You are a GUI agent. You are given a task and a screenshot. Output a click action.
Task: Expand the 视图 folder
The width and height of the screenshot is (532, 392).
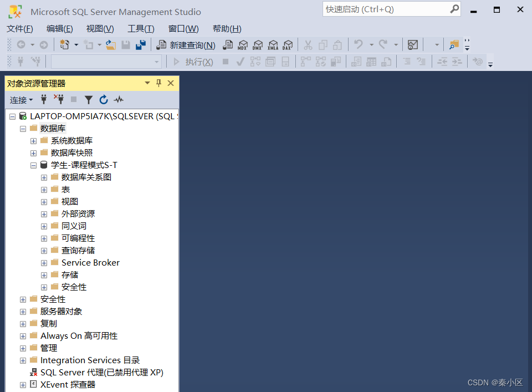point(44,202)
